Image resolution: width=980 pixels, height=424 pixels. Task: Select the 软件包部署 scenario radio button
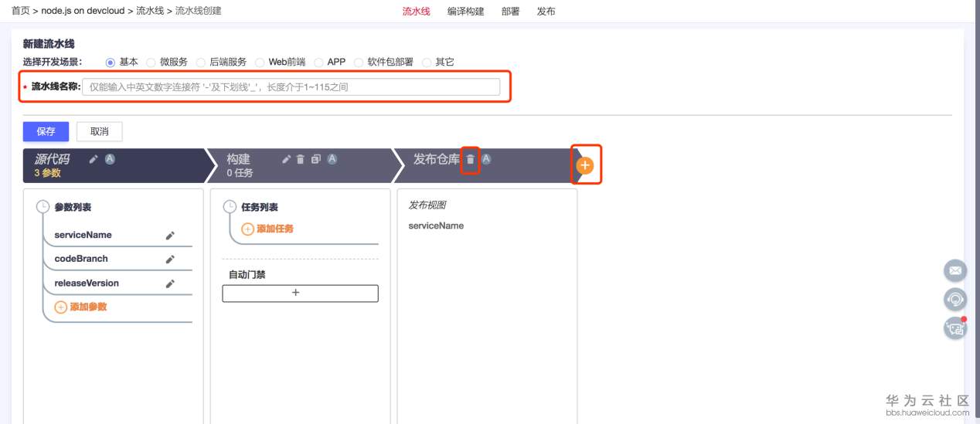[x=359, y=62]
